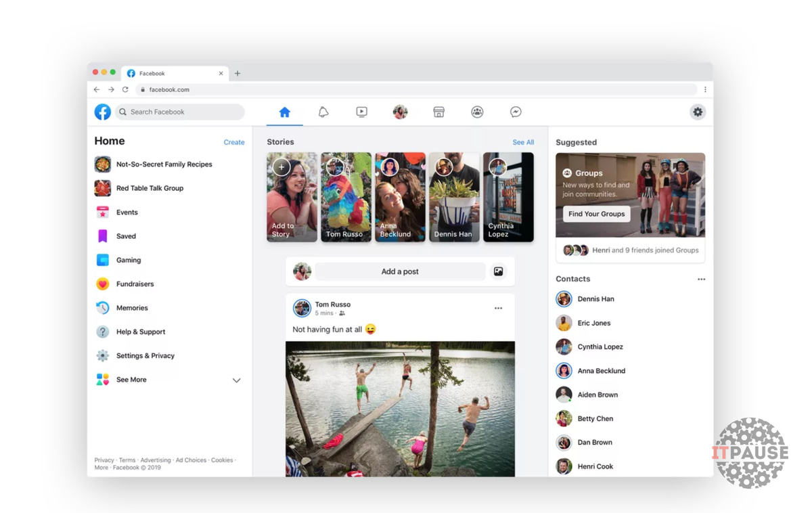Click the facebook.com address bar

click(x=416, y=89)
